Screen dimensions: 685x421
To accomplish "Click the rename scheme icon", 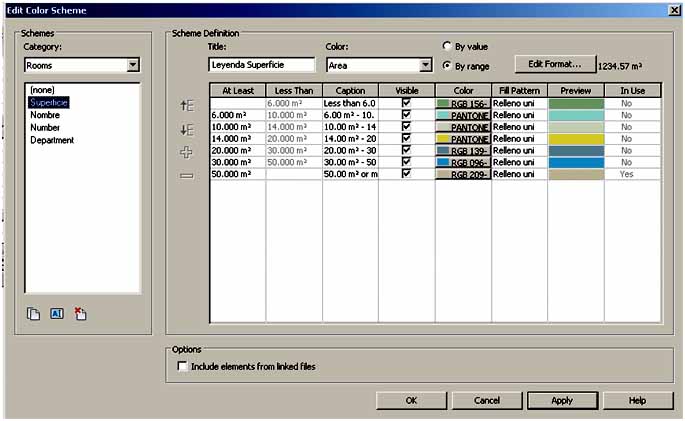I will (56, 314).
